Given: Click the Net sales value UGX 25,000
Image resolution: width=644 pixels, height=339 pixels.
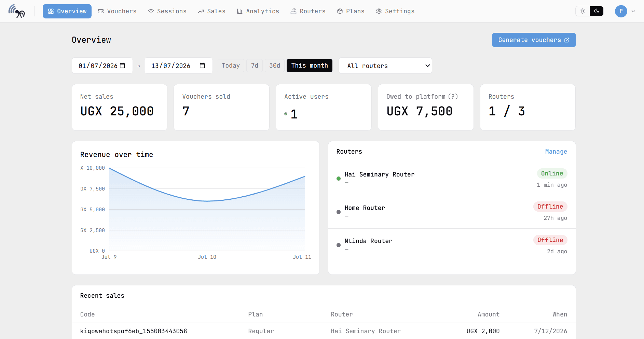Looking at the screenshot, I should (x=117, y=111).
